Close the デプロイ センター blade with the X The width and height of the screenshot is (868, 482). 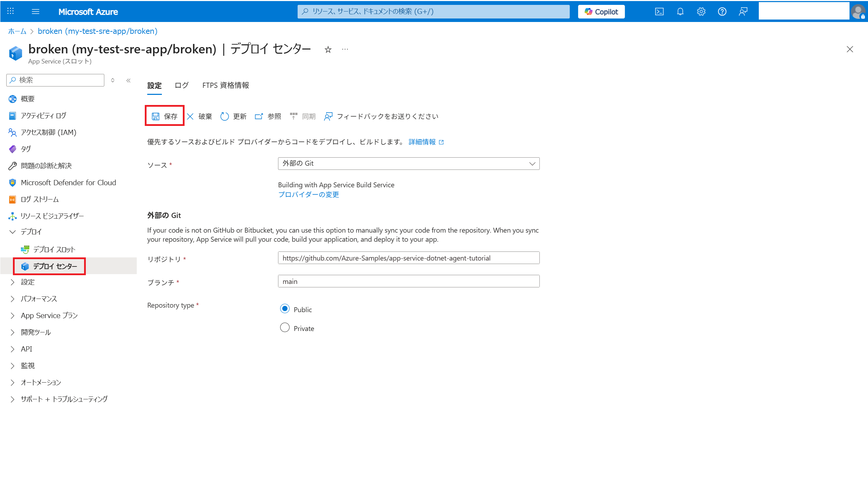[x=850, y=49]
